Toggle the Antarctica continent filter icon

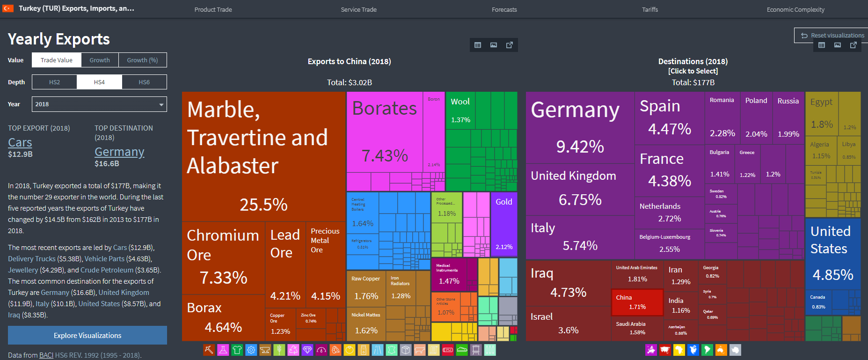click(735, 350)
